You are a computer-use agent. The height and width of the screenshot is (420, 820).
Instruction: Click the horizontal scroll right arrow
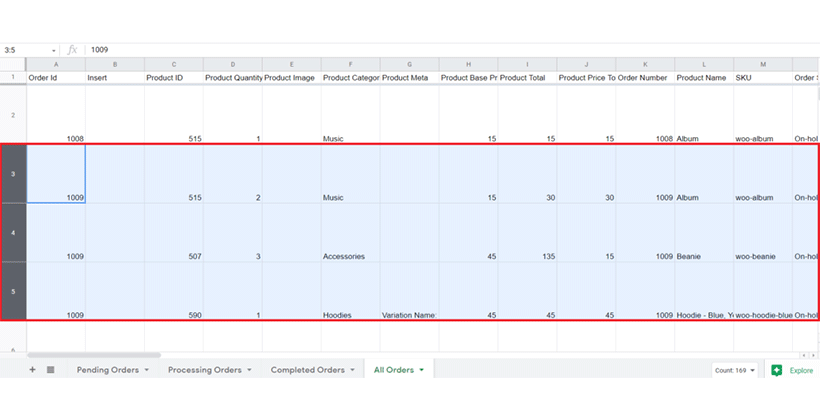coord(813,355)
